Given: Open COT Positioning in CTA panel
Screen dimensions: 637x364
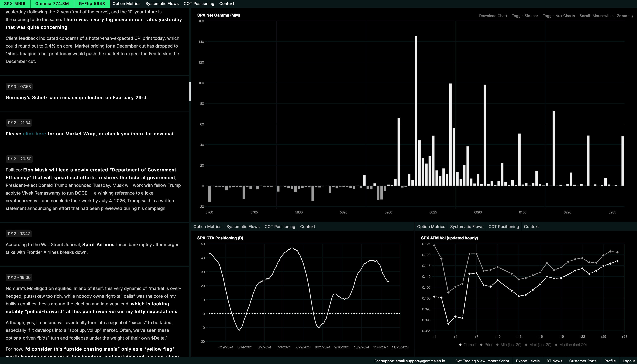Looking at the screenshot, I should [280, 227].
